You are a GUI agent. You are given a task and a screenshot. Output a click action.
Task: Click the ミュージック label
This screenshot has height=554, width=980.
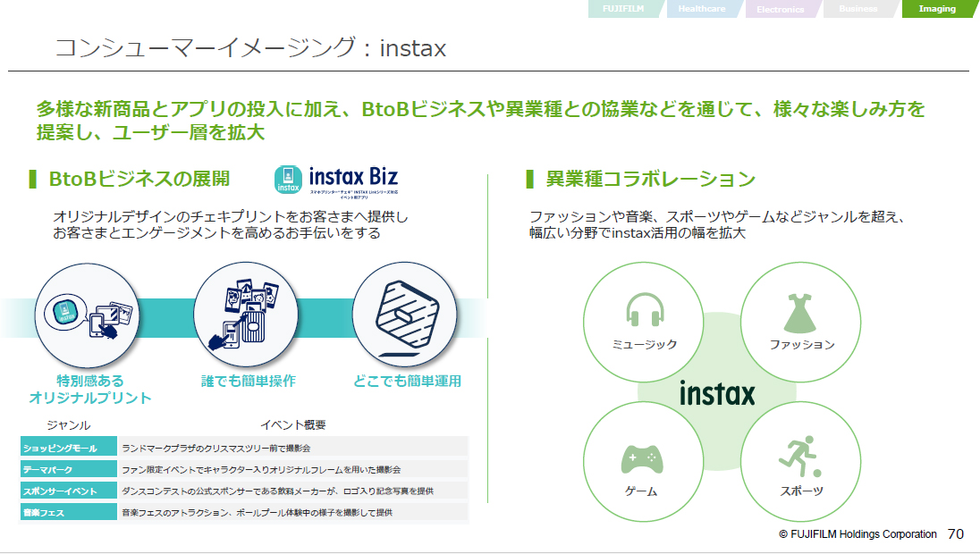coord(645,345)
